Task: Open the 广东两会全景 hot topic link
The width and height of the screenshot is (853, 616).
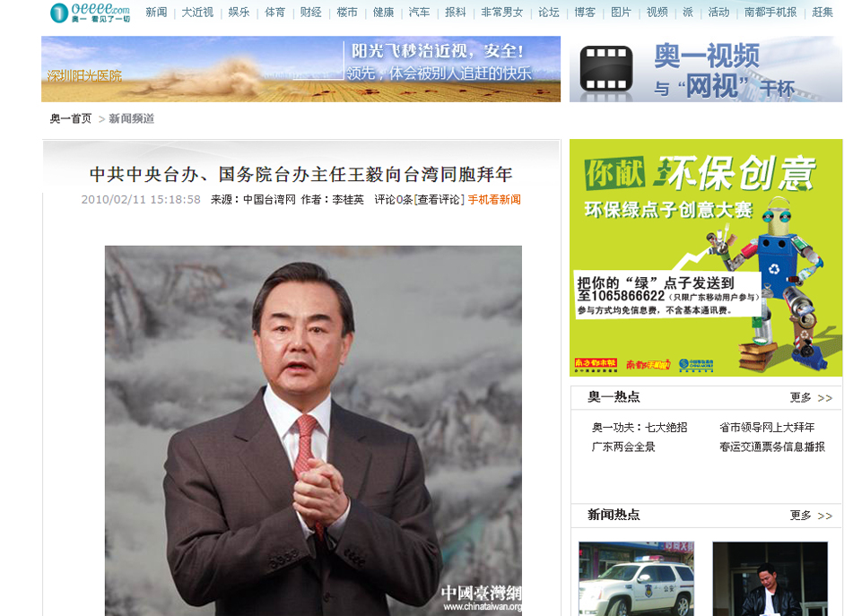Action: click(622, 447)
